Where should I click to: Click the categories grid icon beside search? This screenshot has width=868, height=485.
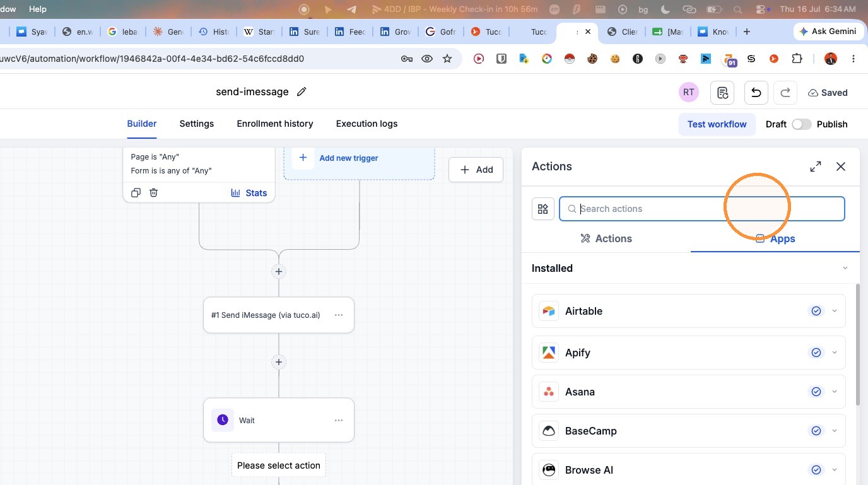click(x=543, y=209)
